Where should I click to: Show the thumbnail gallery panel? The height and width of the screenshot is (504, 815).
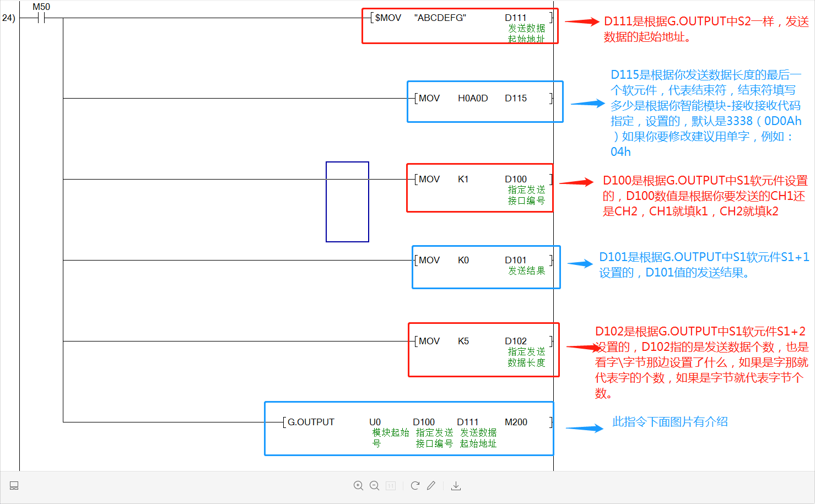coord(14,485)
